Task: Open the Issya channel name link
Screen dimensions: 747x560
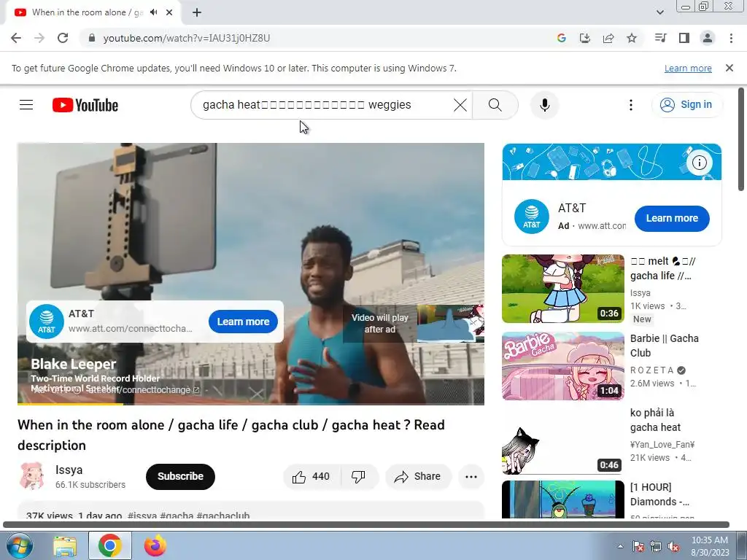Action: coord(69,470)
